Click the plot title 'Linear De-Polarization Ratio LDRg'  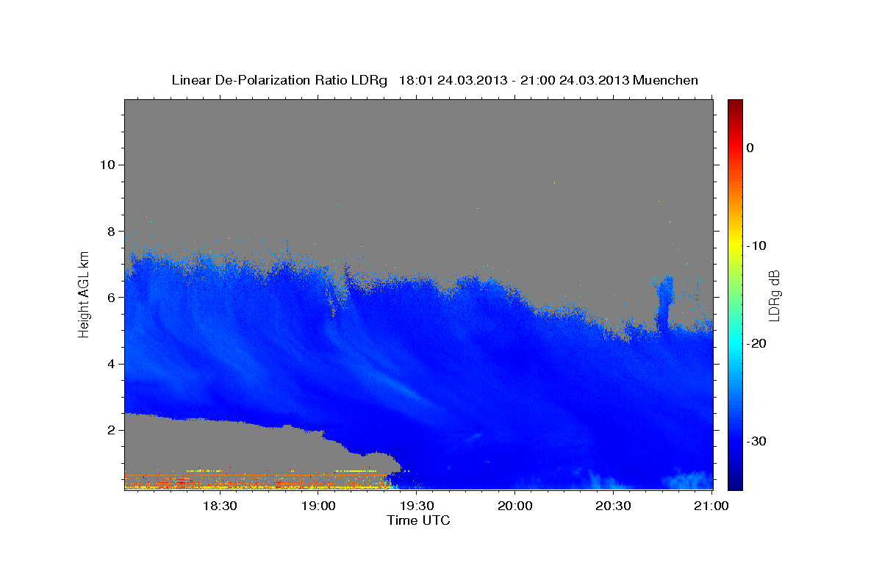tap(279, 80)
